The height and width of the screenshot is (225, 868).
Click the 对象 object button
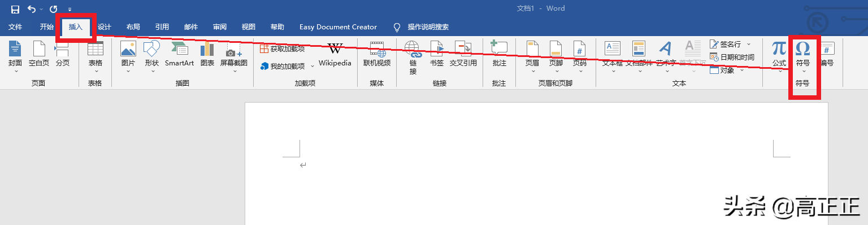[723, 70]
